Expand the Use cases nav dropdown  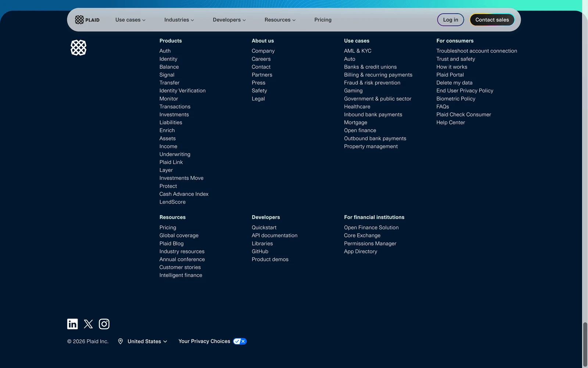[130, 20]
